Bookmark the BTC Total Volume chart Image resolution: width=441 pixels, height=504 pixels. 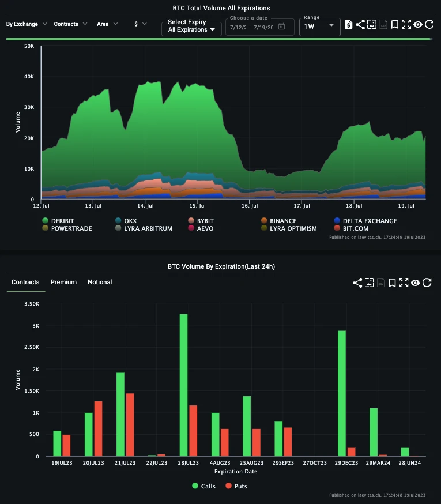pos(395,24)
